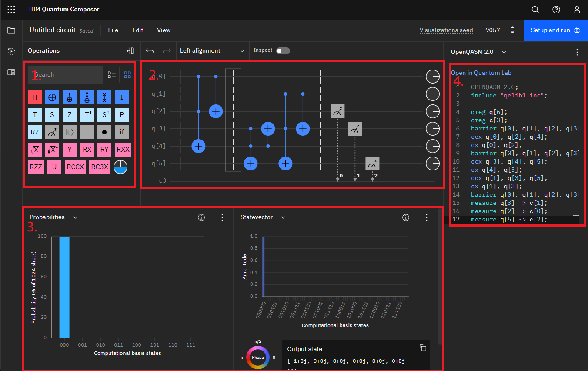Image resolution: width=588 pixels, height=371 pixels.
Task: Collapse the Operations panel
Action: click(x=130, y=51)
